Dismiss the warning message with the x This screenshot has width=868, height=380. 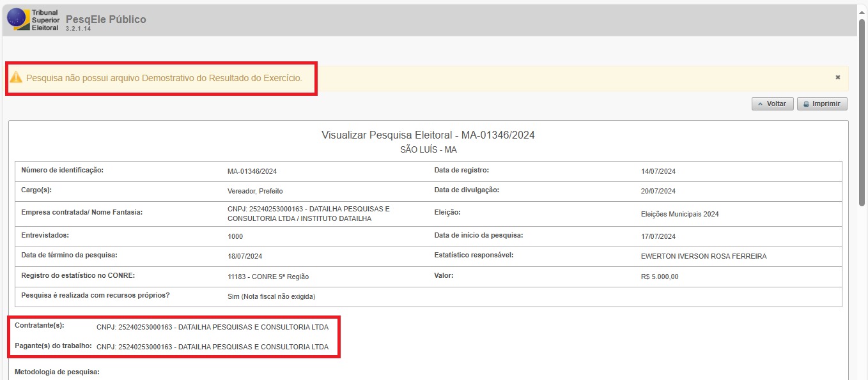pyautogui.click(x=837, y=77)
